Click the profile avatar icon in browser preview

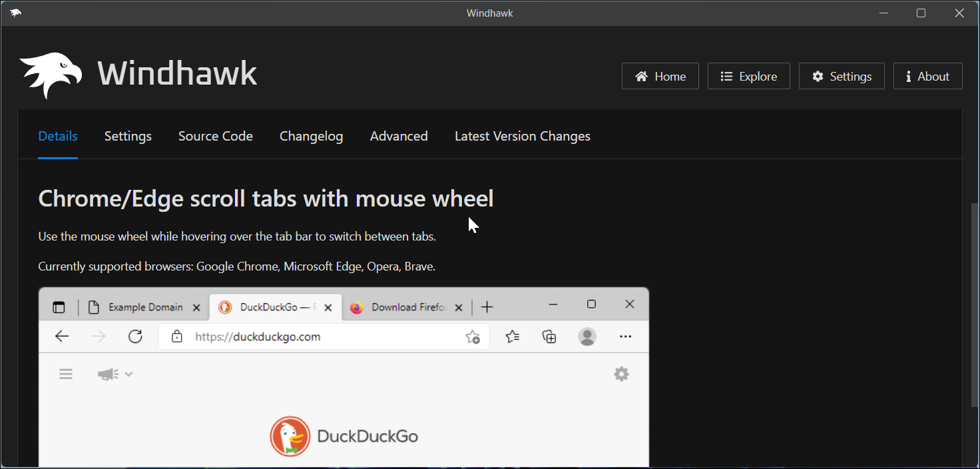pyautogui.click(x=587, y=336)
